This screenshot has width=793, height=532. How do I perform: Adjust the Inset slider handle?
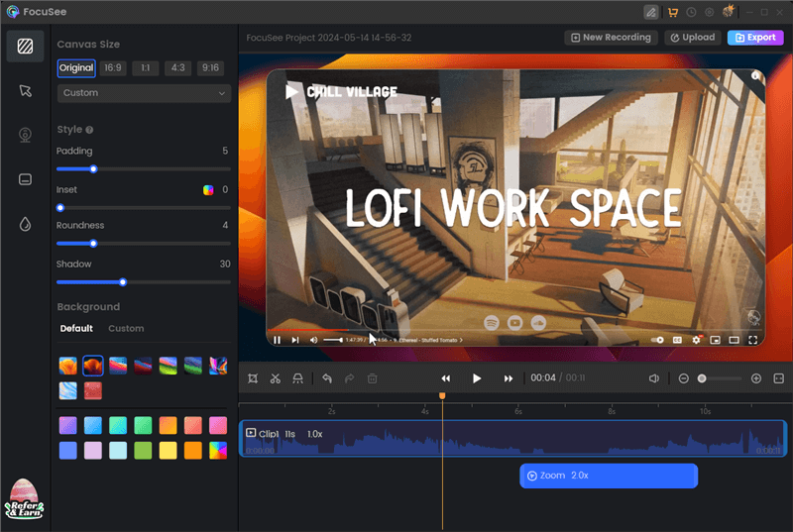pos(60,208)
